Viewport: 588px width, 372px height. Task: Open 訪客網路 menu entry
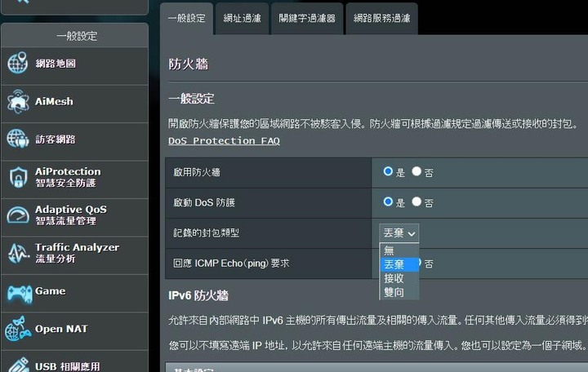[x=74, y=141]
